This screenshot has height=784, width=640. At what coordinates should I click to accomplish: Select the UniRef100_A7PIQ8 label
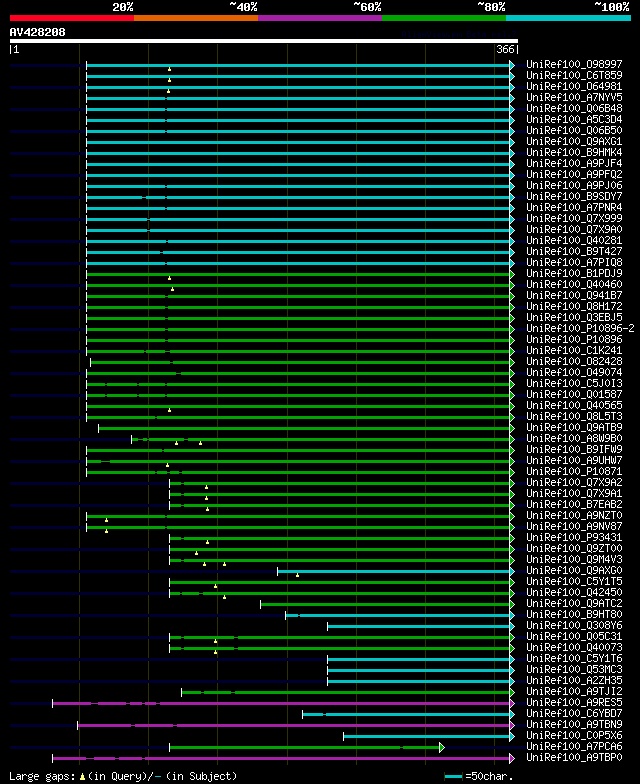(x=574, y=262)
